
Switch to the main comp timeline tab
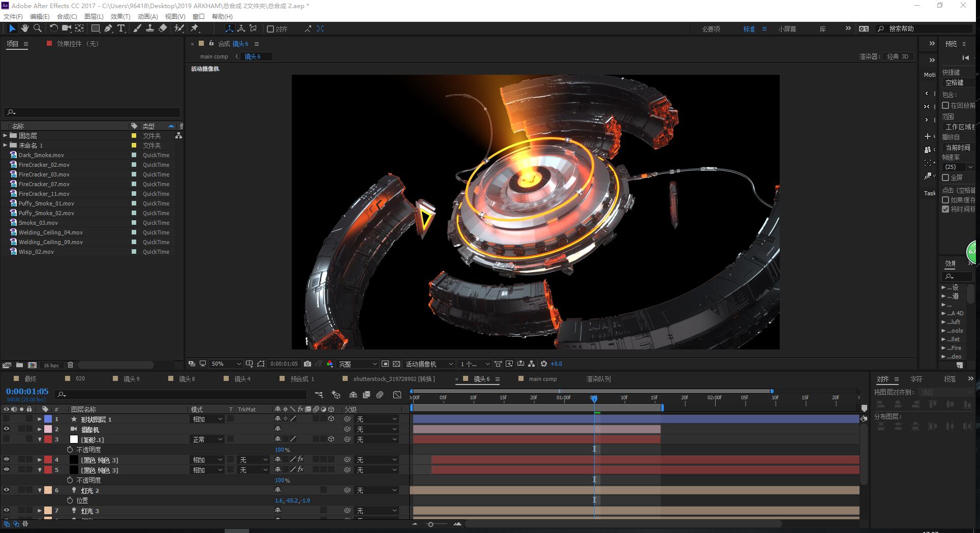[x=542, y=379]
